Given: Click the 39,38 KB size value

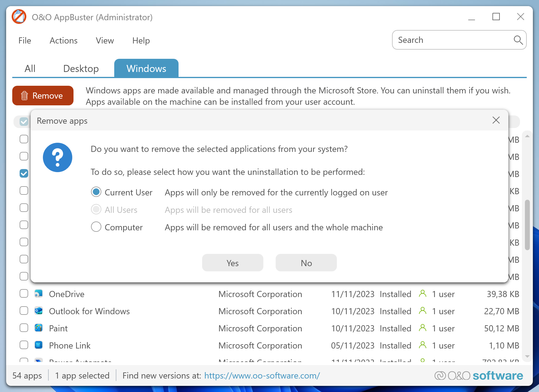Looking at the screenshot, I should pyautogui.click(x=503, y=294).
